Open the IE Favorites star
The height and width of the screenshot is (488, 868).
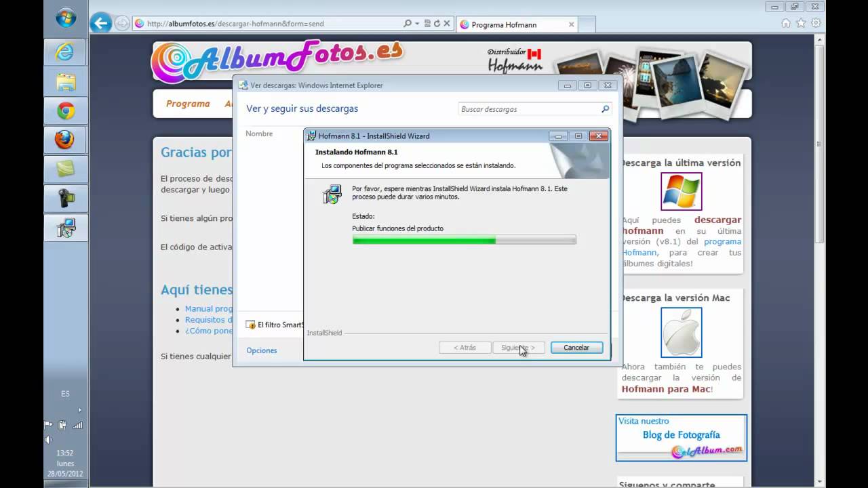[x=801, y=23]
